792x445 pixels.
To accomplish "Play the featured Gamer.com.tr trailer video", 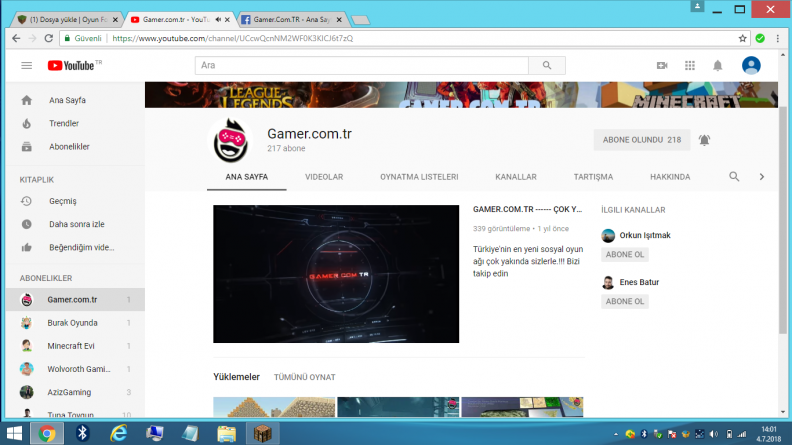I will point(336,274).
